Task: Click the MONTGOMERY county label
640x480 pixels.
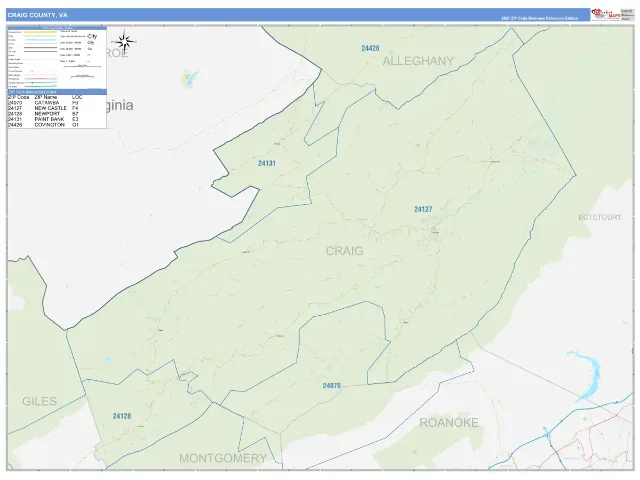Action: pyautogui.click(x=223, y=458)
